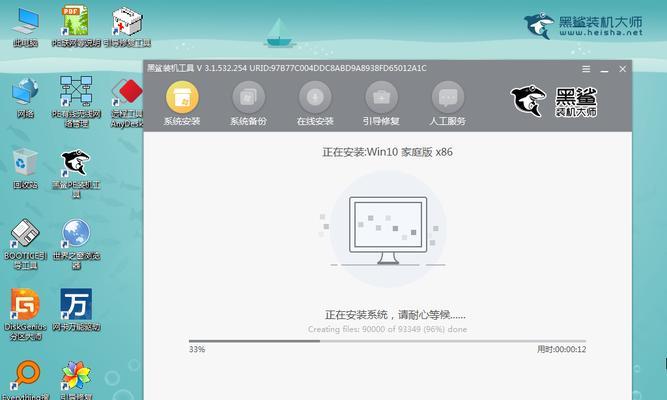Choose the 引导修复 icon
Image resolution: width=667 pixels, height=400 pixels.
(x=381, y=97)
